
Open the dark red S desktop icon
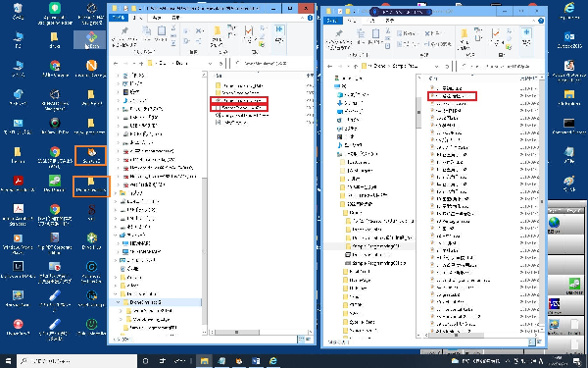(x=91, y=212)
